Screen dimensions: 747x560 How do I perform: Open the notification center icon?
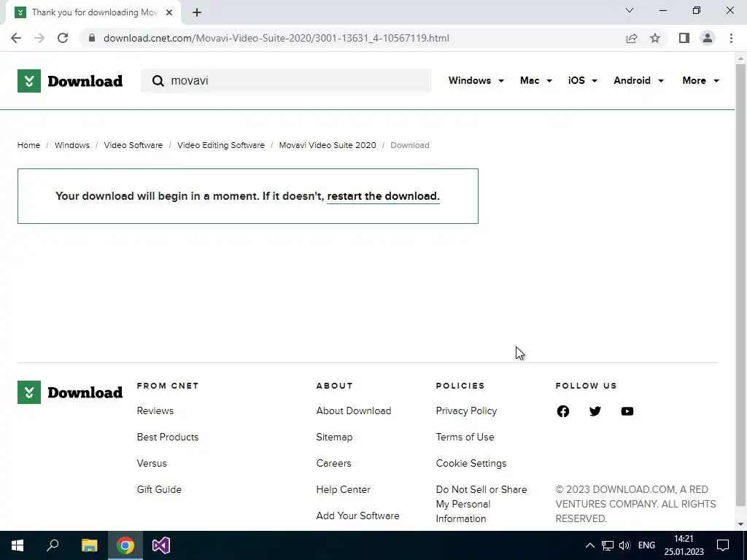(x=723, y=545)
